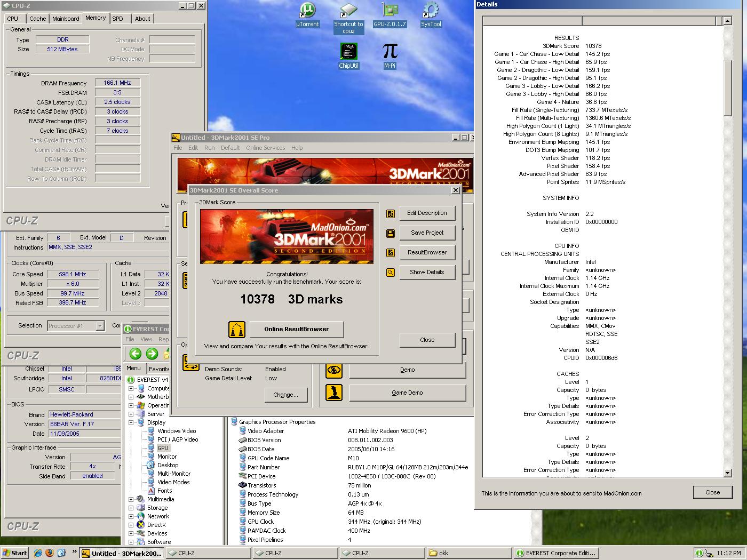Expand the Server node in EVEREST
Viewport: 747px width, 560px height.
[131, 414]
